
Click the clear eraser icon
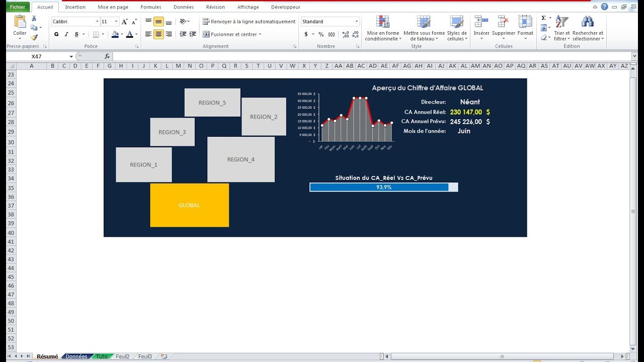click(x=543, y=37)
